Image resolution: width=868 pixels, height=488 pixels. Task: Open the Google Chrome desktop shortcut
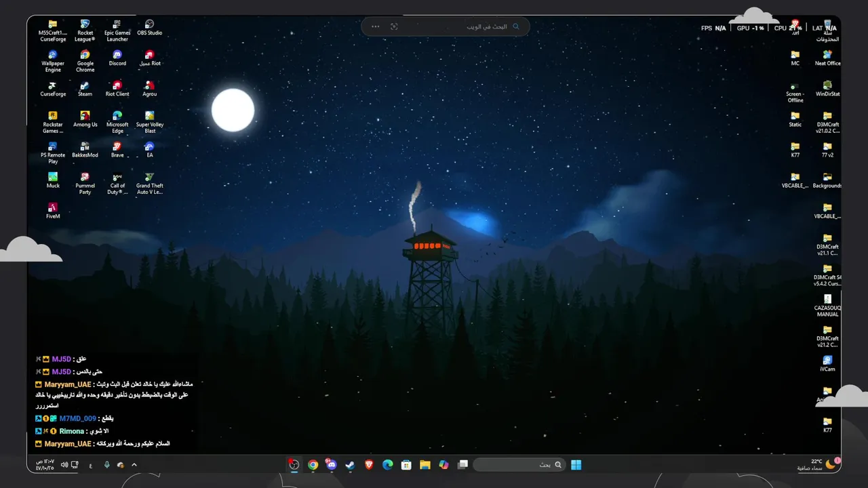pos(85,61)
